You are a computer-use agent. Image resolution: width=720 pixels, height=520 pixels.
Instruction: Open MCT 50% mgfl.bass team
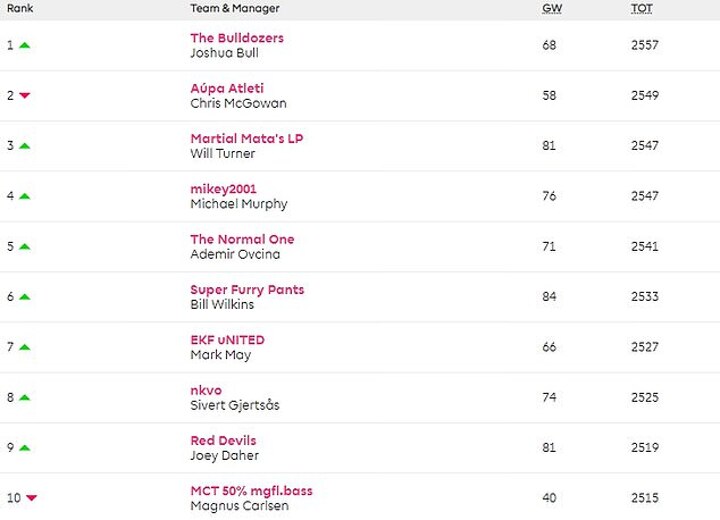251,490
